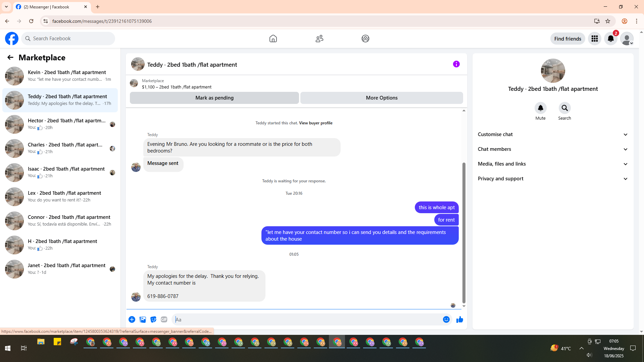The height and width of the screenshot is (362, 644).
Task: Open Isaac's chat conversation
Action: coord(60,173)
